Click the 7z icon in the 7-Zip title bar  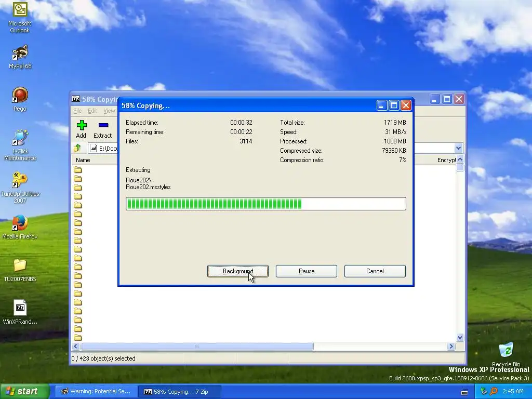(76, 99)
